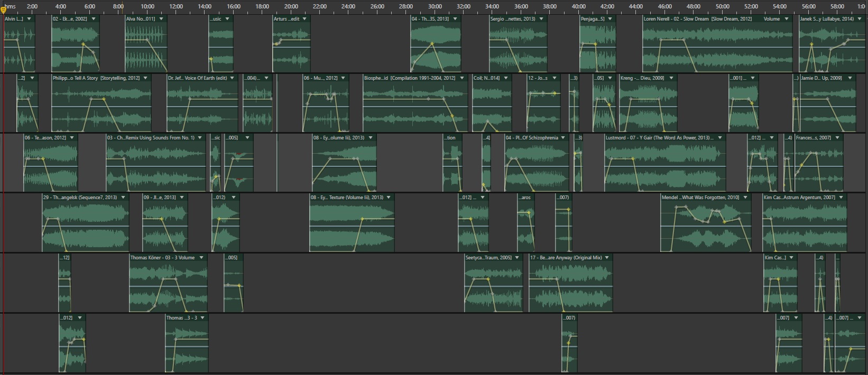
Task: Open the Loren Nerell clip's Volume dropdown
Action: coord(786,19)
